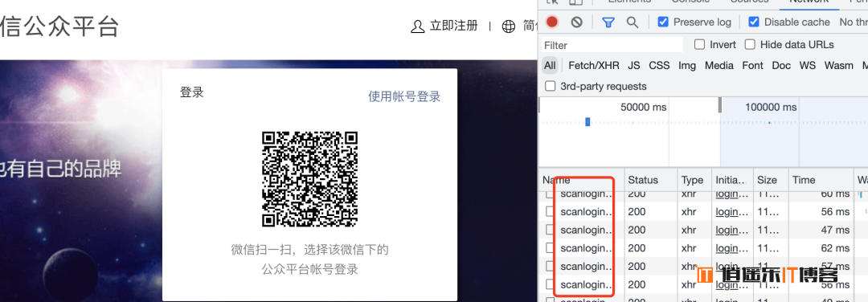Click the 100000 ms timeline label
The height and width of the screenshot is (302, 868).
tap(771, 107)
